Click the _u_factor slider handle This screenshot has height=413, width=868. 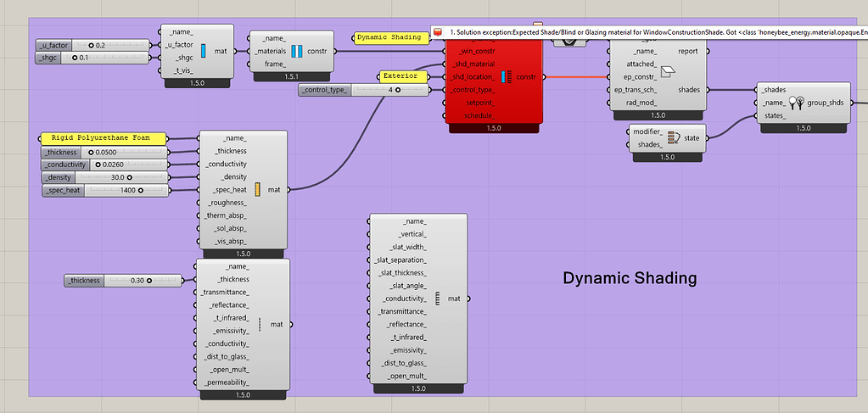click(92, 44)
